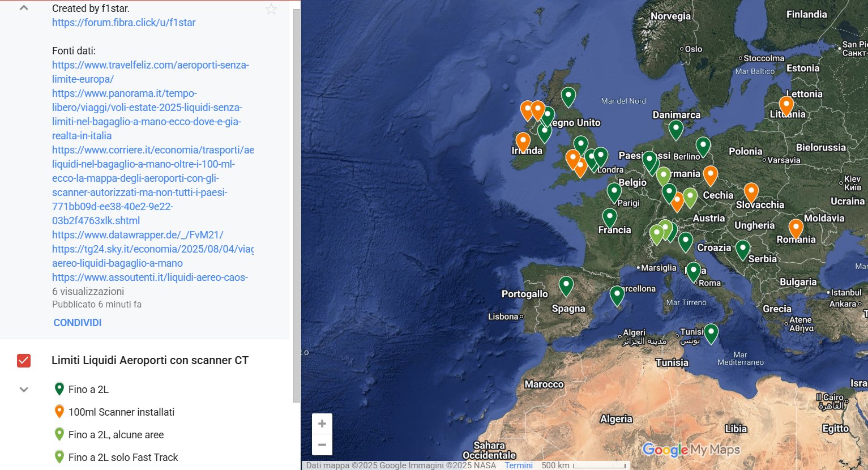Select the orange marker over Ireland
The height and width of the screenshot is (470, 868).
(x=523, y=141)
